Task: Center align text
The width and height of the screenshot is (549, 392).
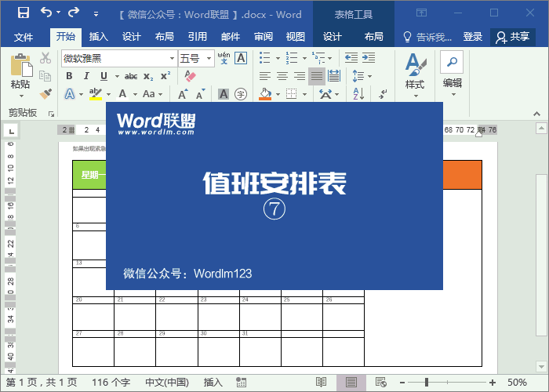Action: [282, 76]
